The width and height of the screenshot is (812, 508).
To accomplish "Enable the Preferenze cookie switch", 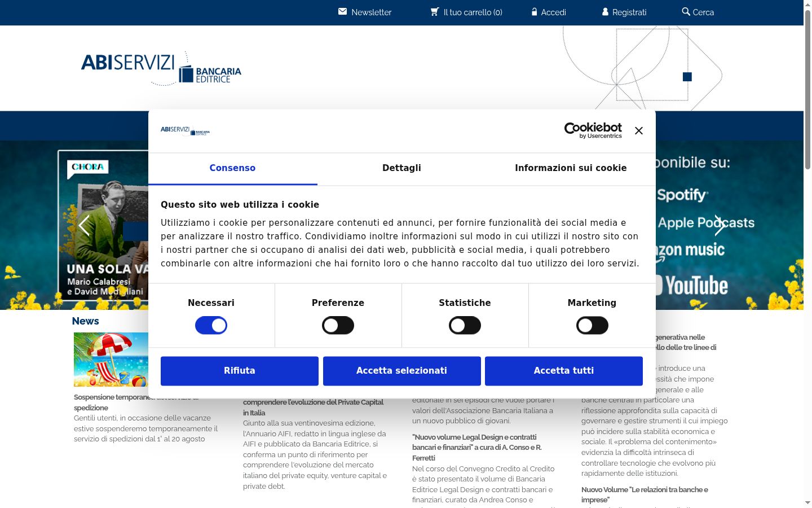I will [x=338, y=325].
